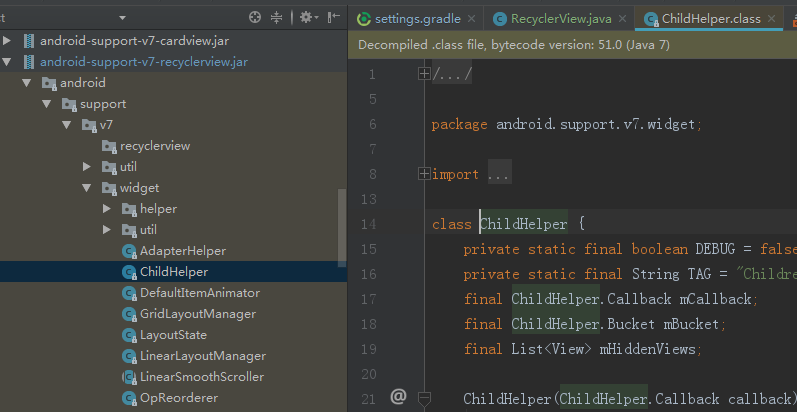
Task: Close the settings.gradle tab
Action: [471, 19]
